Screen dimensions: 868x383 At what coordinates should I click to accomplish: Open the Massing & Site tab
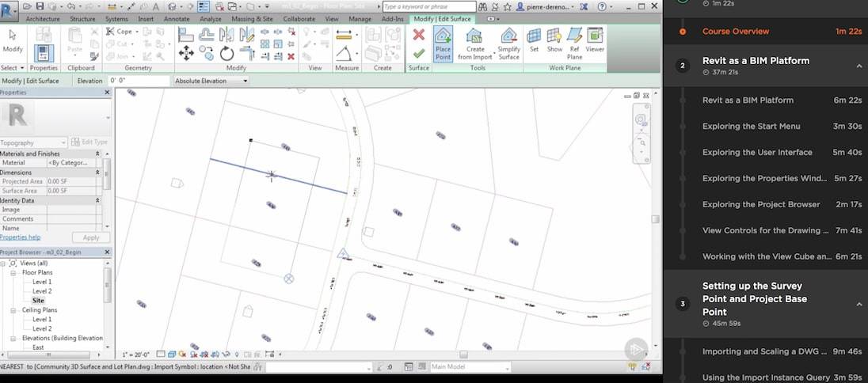coord(252,19)
